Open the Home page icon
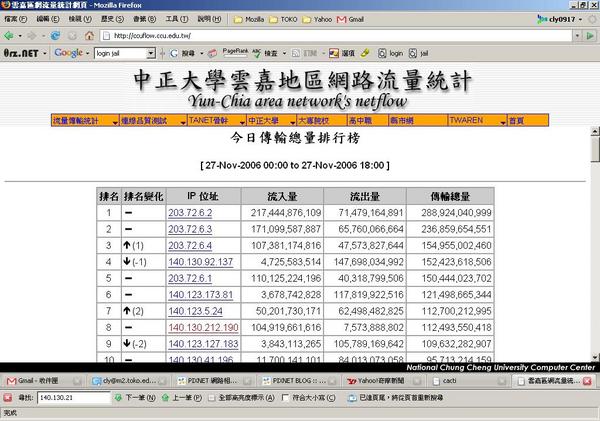 tap(89, 36)
